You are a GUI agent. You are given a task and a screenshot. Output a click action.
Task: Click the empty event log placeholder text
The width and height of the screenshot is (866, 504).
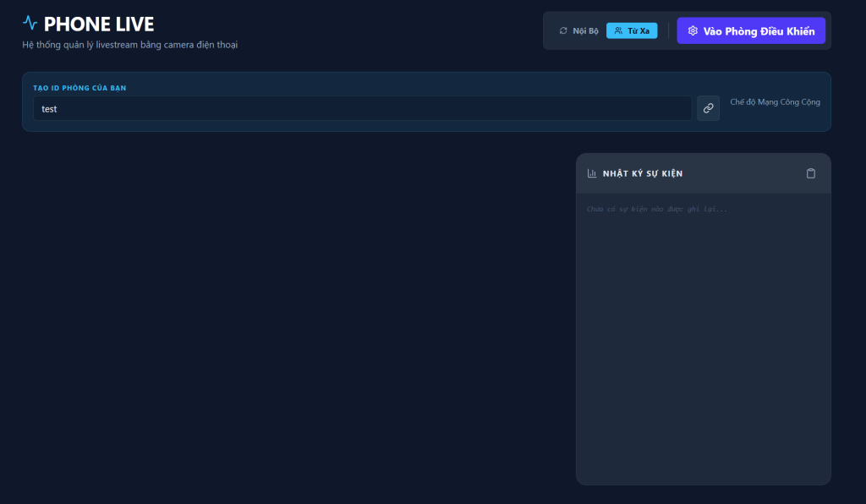[656, 209]
